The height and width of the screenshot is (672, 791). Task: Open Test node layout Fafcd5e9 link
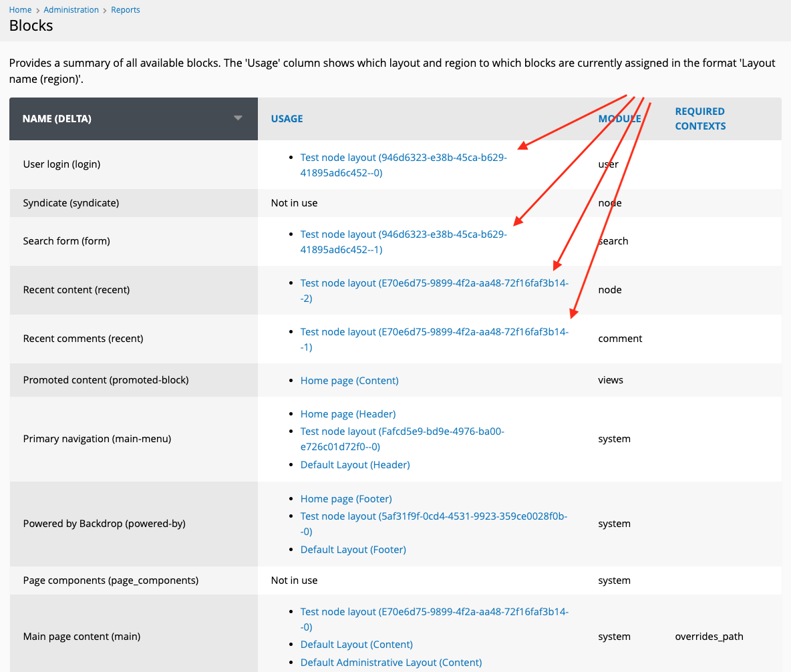tap(402, 439)
